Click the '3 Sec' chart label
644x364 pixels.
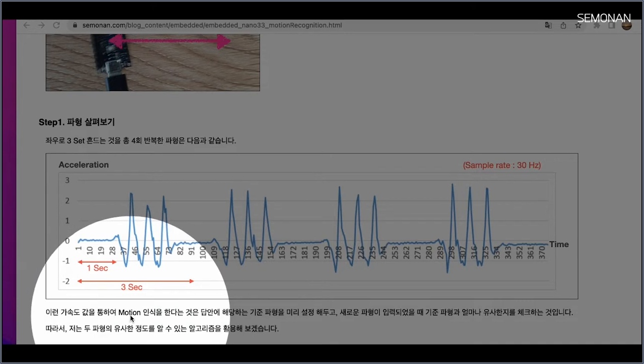click(132, 287)
